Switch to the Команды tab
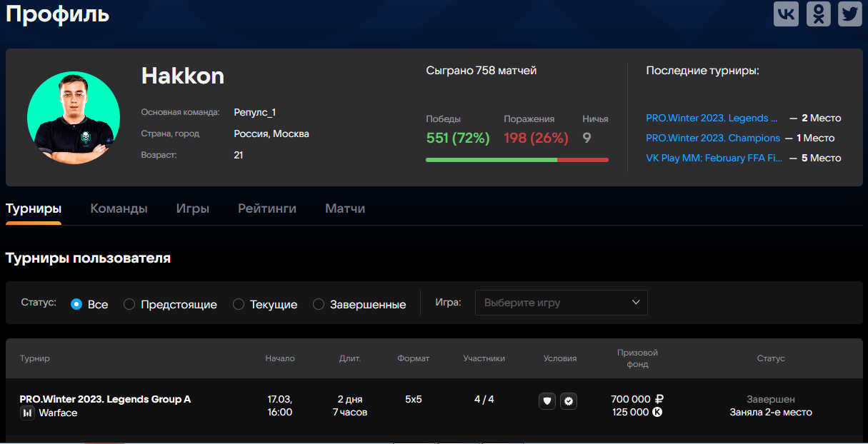868x444 pixels. [x=119, y=208]
